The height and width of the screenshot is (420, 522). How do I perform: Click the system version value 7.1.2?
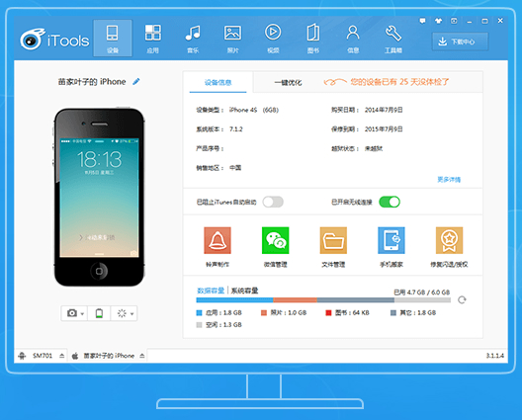point(235,129)
